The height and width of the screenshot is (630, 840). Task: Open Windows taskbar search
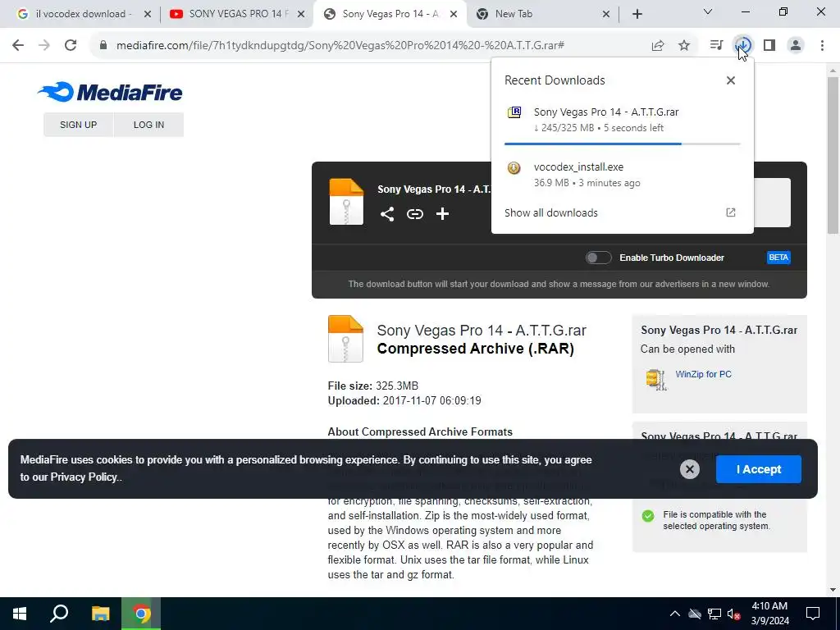pos(59,614)
